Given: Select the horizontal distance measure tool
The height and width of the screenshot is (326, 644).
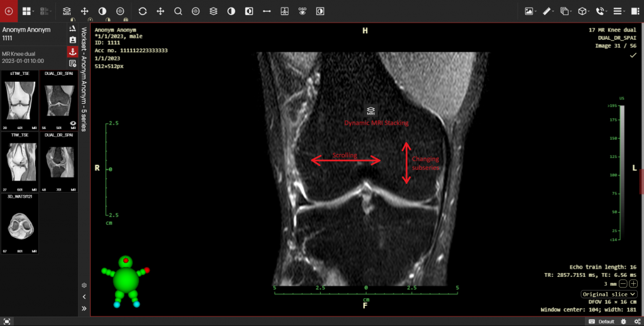Looking at the screenshot, I should 267,11.
